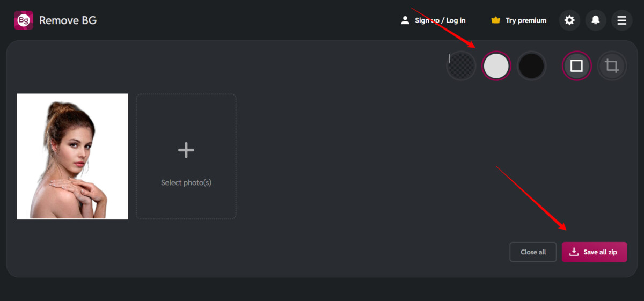Click the Select photo(s) label
644x301 pixels.
tap(186, 182)
